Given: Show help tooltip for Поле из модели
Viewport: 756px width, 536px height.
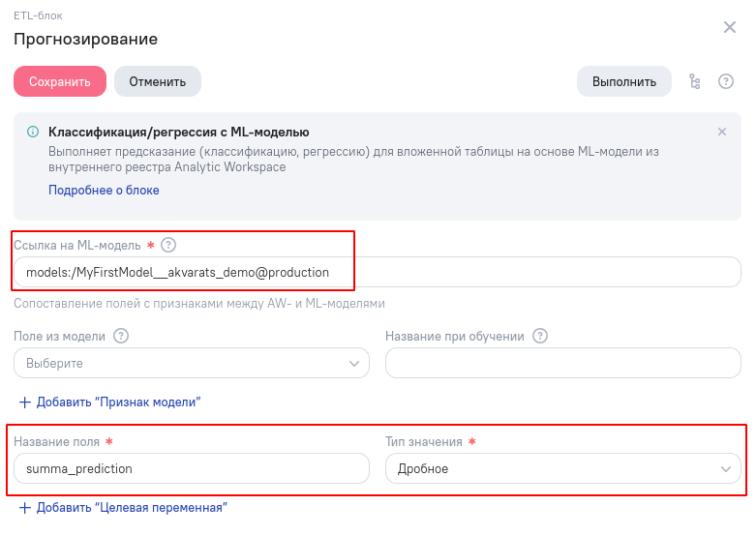Looking at the screenshot, I should 121,336.
